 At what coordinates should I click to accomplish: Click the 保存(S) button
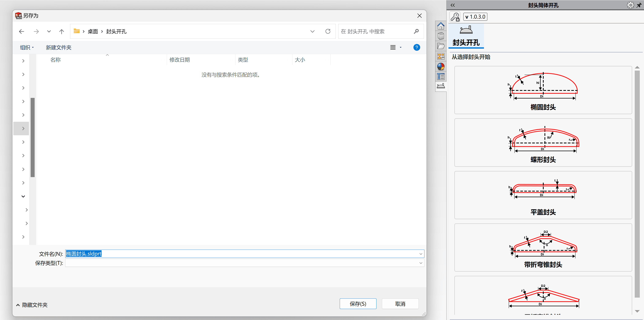coord(358,304)
